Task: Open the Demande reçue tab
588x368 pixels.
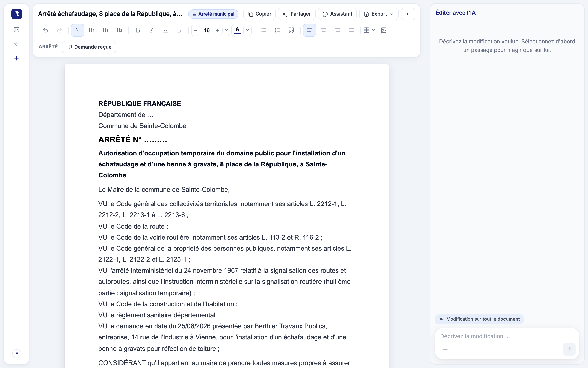Action: point(89,47)
